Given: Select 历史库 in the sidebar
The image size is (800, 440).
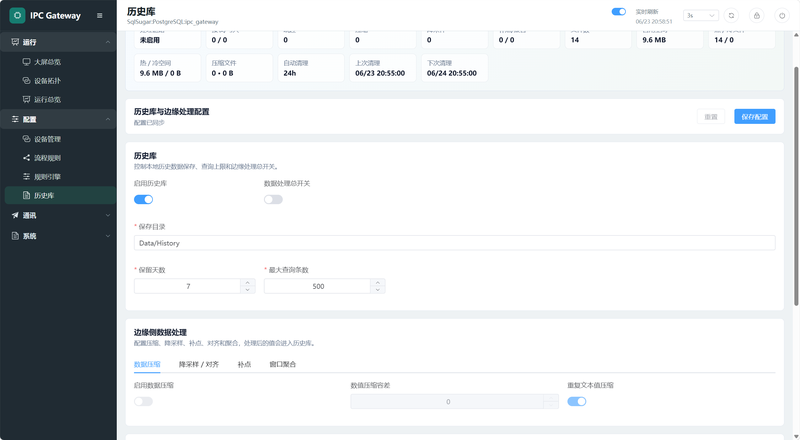Looking at the screenshot, I should pyautogui.click(x=58, y=195).
